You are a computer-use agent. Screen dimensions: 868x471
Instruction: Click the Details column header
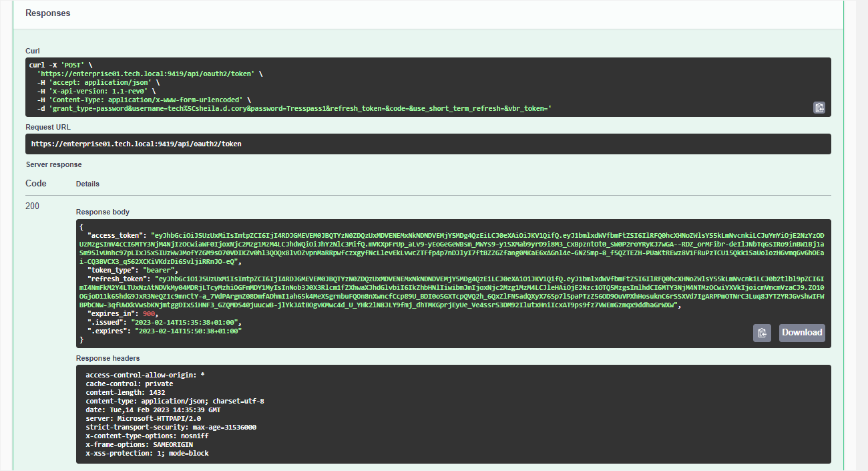click(x=87, y=184)
